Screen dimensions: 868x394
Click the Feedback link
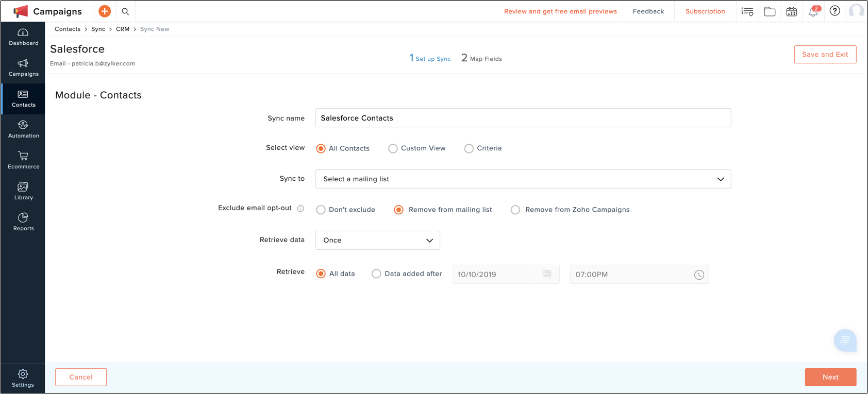pyautogui.click(x=648, y=11)
